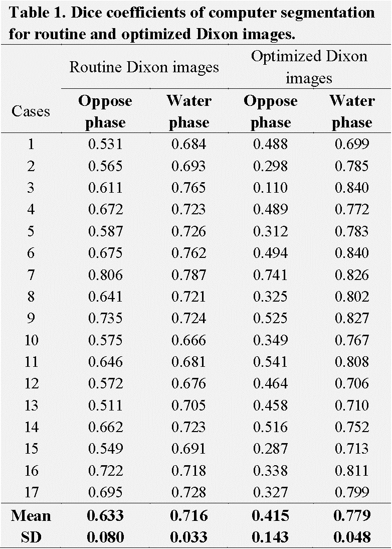
Task: Select the cell with value 0.531
Action: (x=105, y=145)
